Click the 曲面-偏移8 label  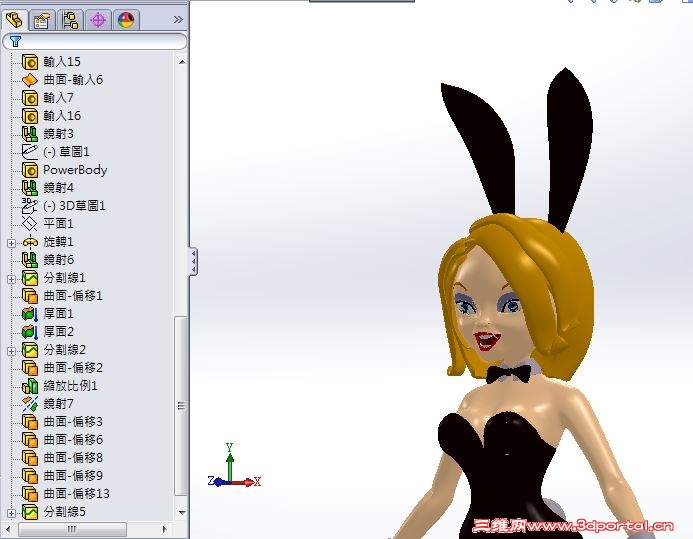click(73, 458)
